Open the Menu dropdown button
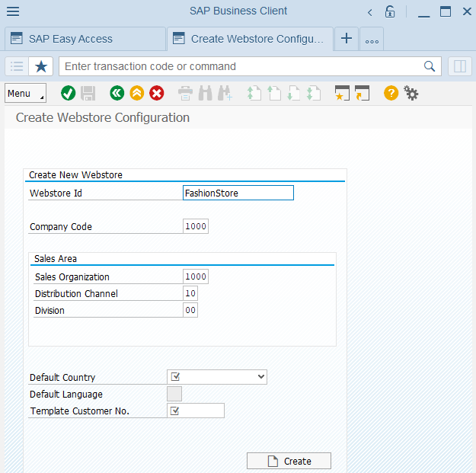The image size is (476, 473). point(25,93)
